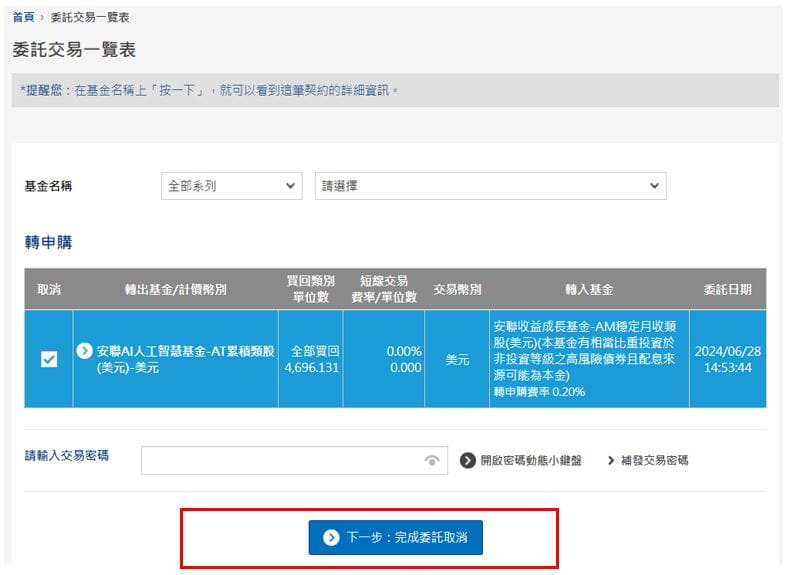794x575 pixels.
Task: Click the 取消 column header
Action: coord(49,289)
